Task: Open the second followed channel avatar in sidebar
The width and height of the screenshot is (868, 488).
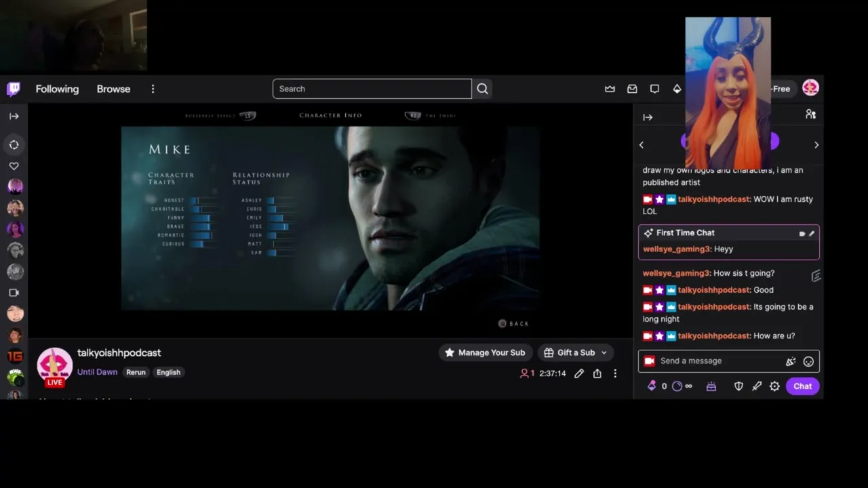Action: [15, 208]
